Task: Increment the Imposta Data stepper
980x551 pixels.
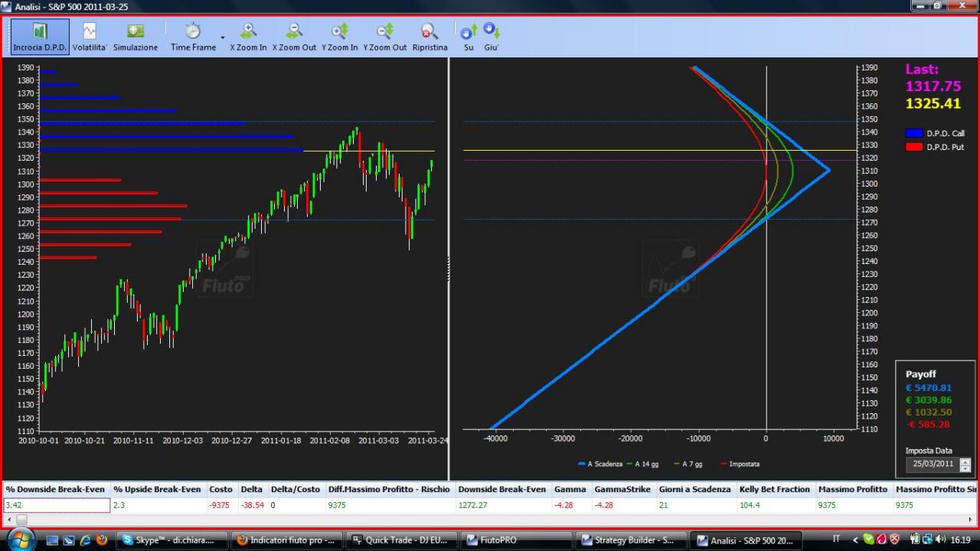Action: 965,461
